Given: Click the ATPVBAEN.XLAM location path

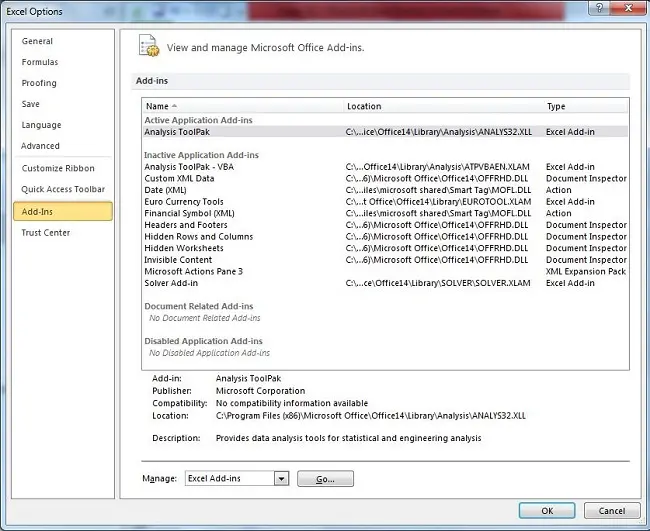Looking at the screenshot, I should pyautogui.click(x=437, y=167).
